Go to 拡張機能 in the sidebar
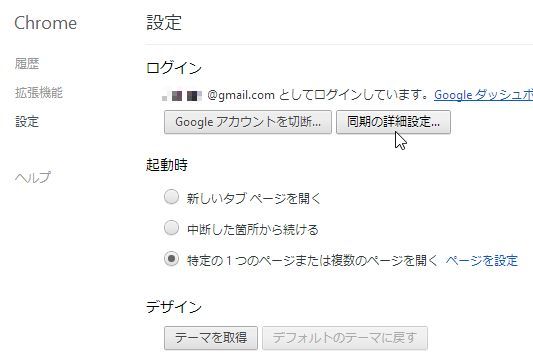Viewport: 533px width, 361px height. 39,92
